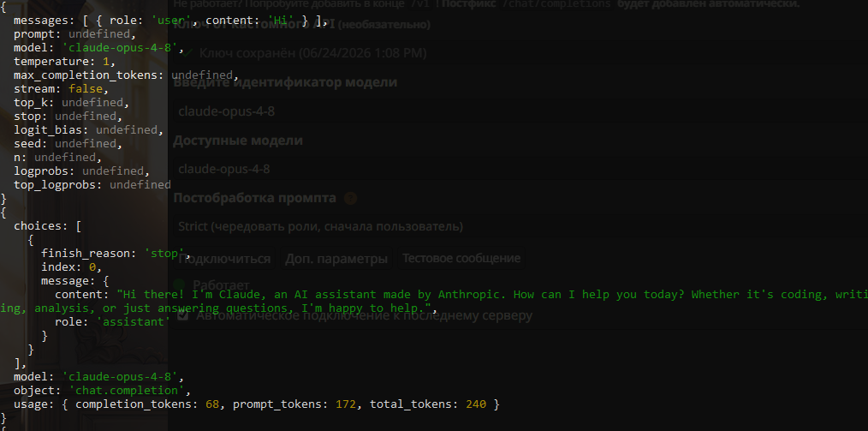Click completion_tokens value 68

coord(212,404)
